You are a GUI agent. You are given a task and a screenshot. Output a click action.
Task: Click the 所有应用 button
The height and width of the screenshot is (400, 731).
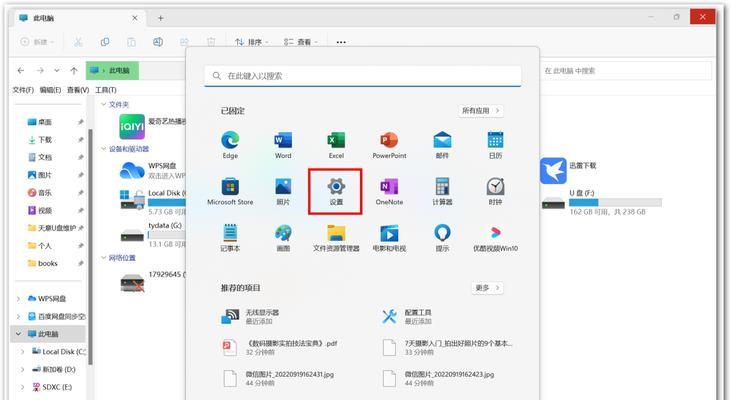pos(481,110)
